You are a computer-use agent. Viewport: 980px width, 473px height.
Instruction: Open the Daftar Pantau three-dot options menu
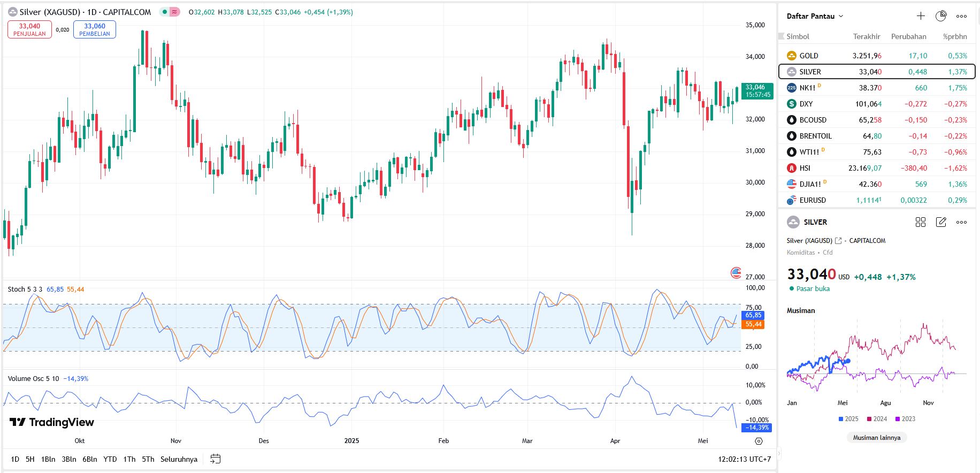pos(961,16)
